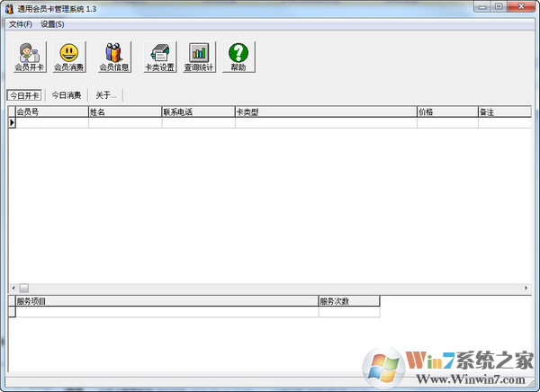Click the scrollbar right arrow
Screen dimensions: 540x392
coord(526,288)
